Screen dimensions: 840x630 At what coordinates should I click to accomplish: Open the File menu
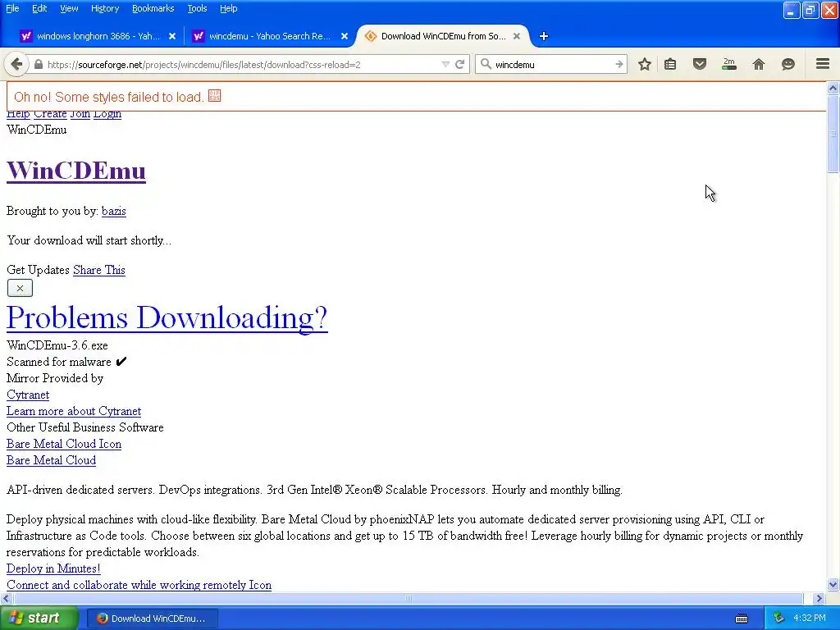tap(12, 8)
